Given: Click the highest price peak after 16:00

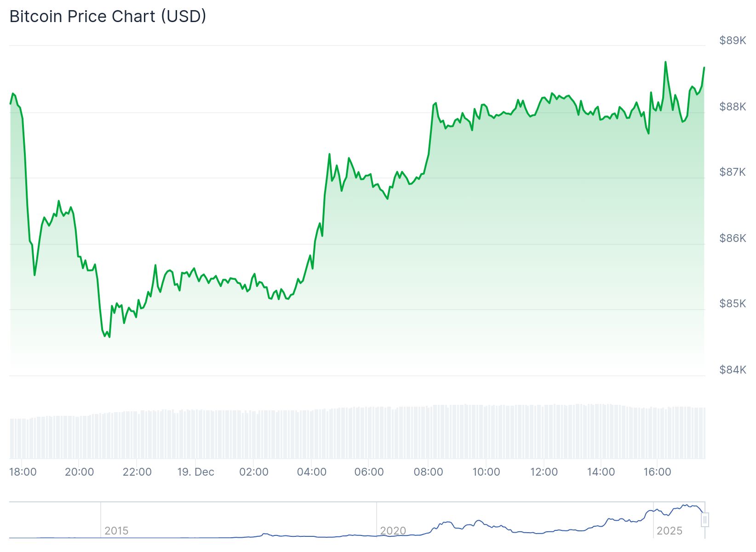Looking at the screenshot, I should [665, 62].
